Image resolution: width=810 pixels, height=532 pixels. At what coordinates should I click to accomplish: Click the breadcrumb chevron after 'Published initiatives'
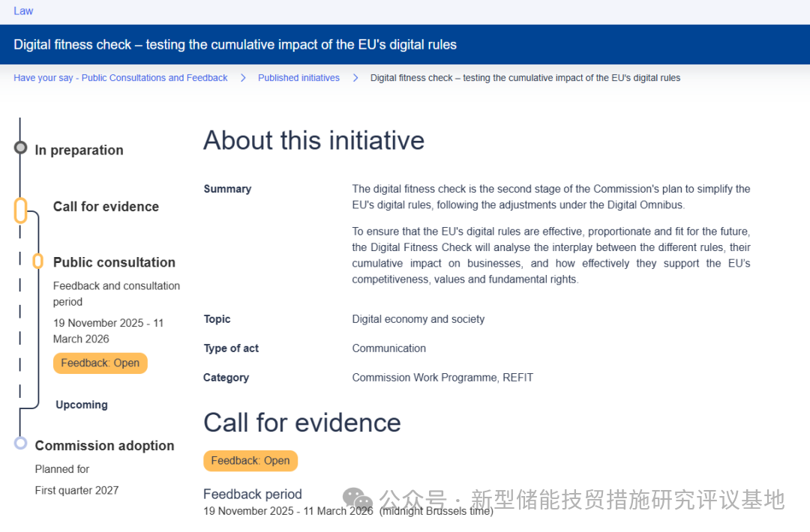[x=355, y=77]
